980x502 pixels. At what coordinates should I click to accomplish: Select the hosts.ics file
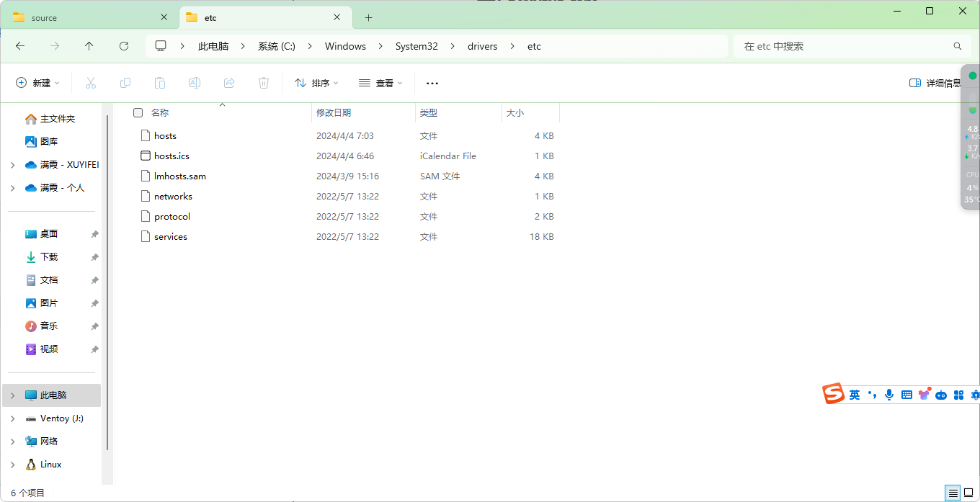click(x=171, y=156)
